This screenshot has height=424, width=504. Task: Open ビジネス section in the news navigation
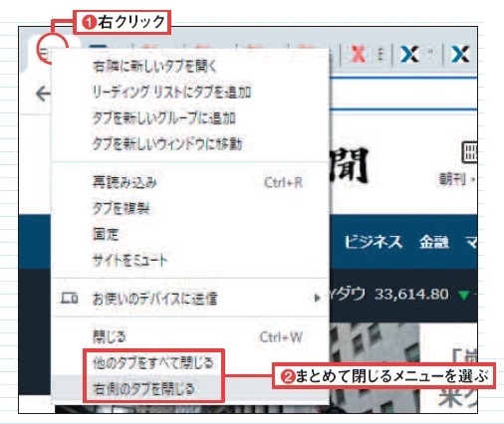click(x=374, y=242)
